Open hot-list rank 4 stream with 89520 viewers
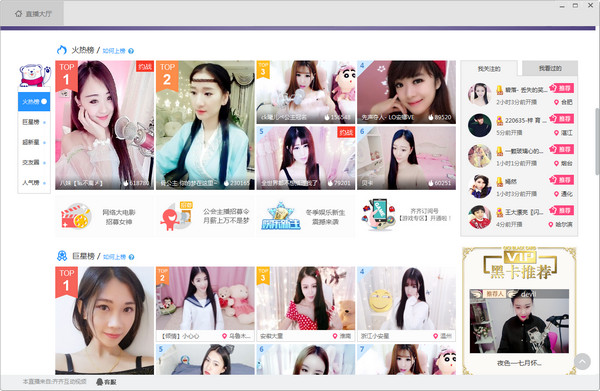 click(406, 92)
